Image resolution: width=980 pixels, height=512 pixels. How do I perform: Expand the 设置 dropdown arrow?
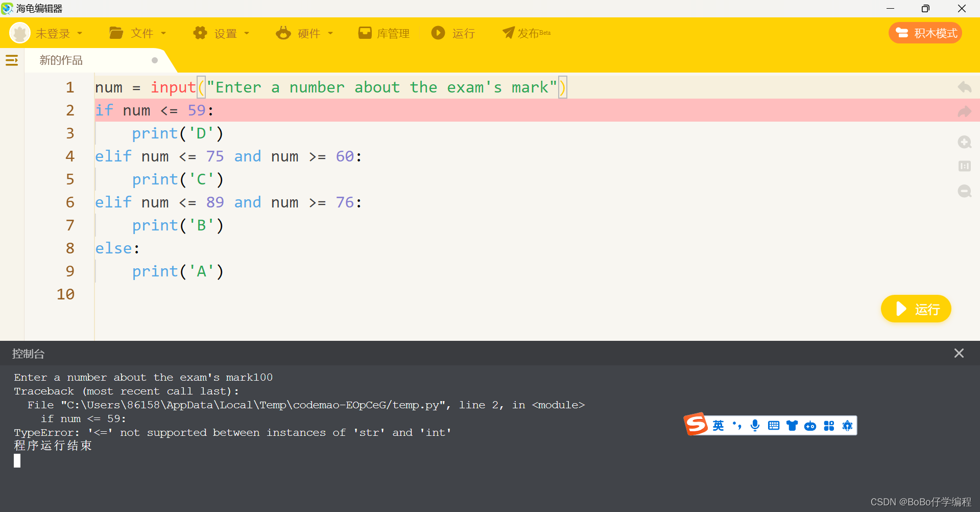(x=247, y=33)
